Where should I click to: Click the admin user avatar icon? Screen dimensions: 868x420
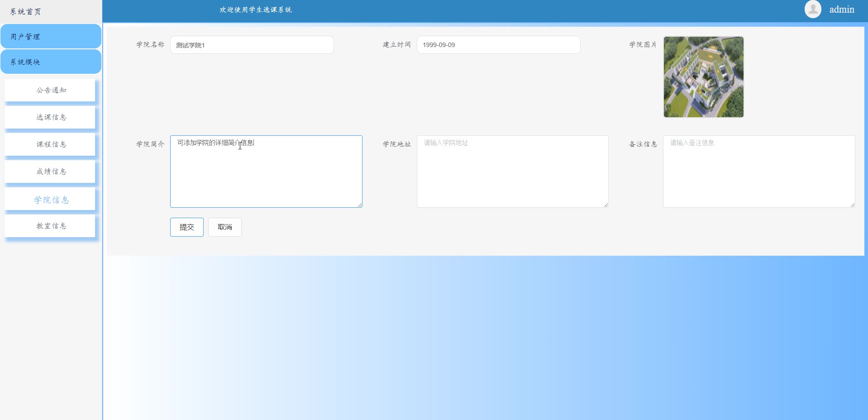pyautogui.click(x=813, y=10)
